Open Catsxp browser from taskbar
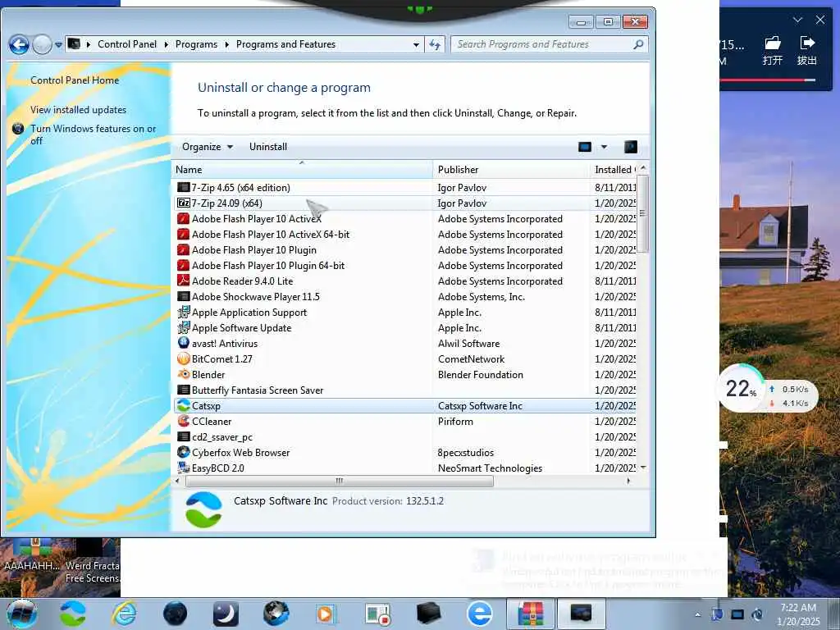The width and height of the screenshot is (840, 630). (x=73, y=614)
